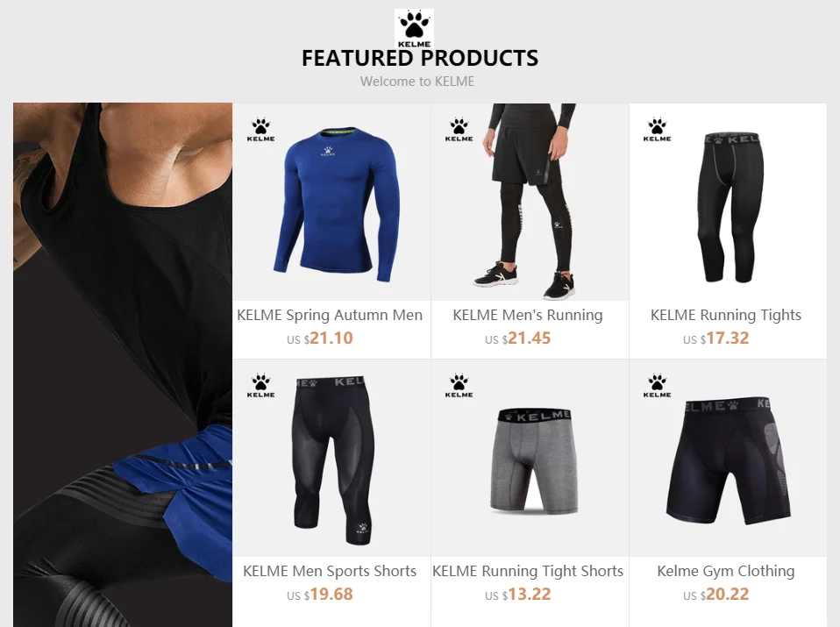The image size is (840, 627).
Task: Open the KELME Running Tight Shorts title
Action: coord(528,571)
